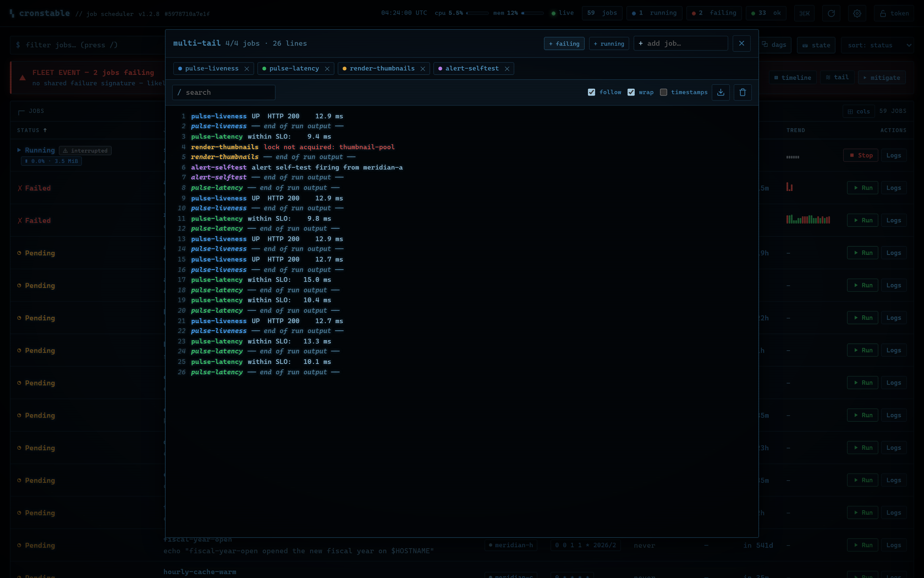Filter by 33 ok badge

point(766,13)
